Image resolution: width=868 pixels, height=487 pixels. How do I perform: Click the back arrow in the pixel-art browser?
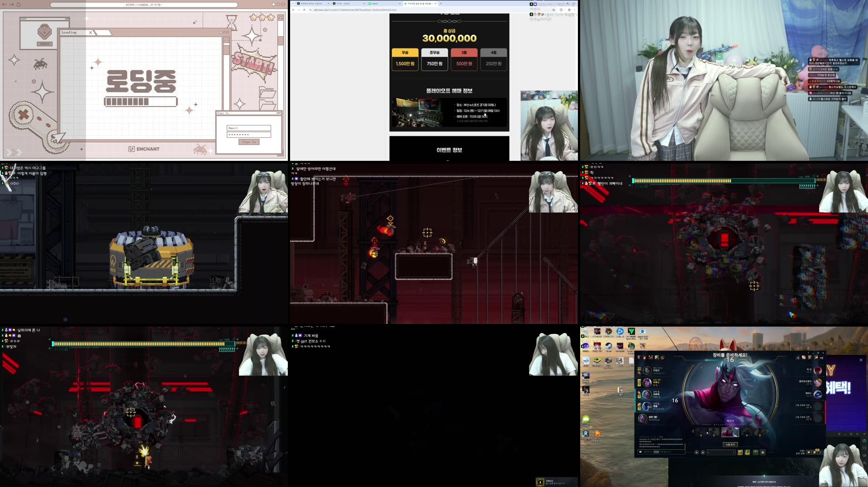[5, 5]
